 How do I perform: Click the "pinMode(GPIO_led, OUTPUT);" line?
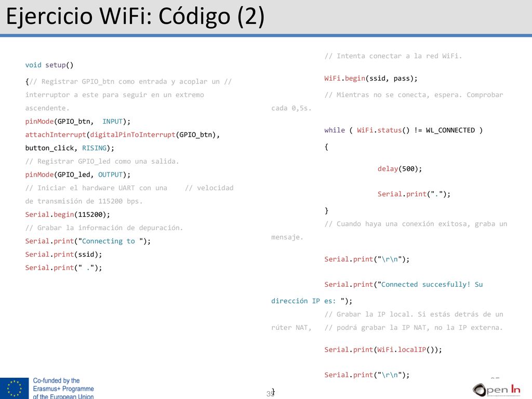(x=78, y=175)
